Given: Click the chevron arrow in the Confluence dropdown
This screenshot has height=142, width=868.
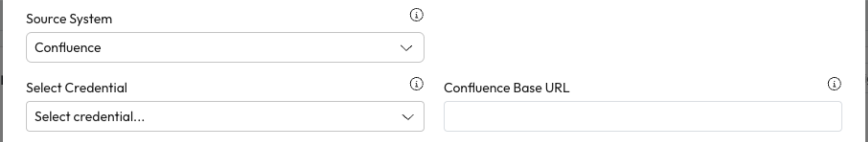Looking at the screenshot, I should point(406,48).
